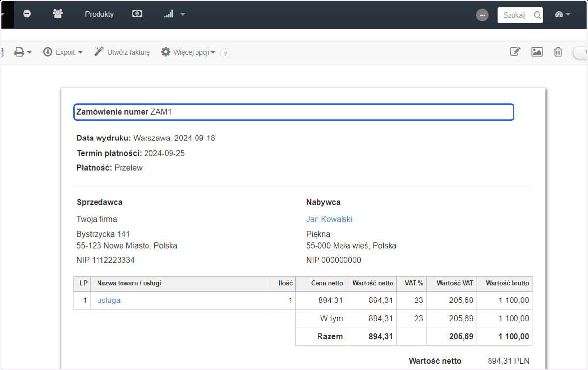Open the signal-bars reports dropdown
The width and height of the screenshot is (588, 370).
pyautogui.click(x=174, y=14)
